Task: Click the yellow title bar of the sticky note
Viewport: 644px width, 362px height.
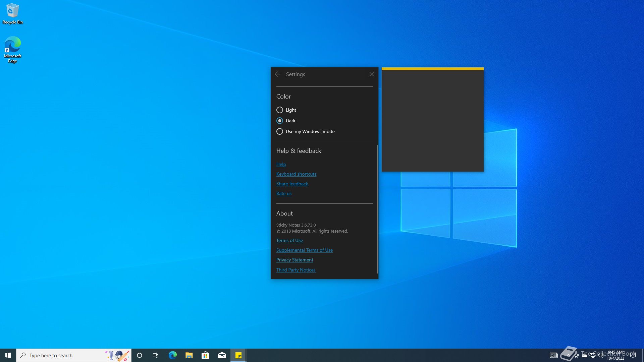Action: point(433,69)
